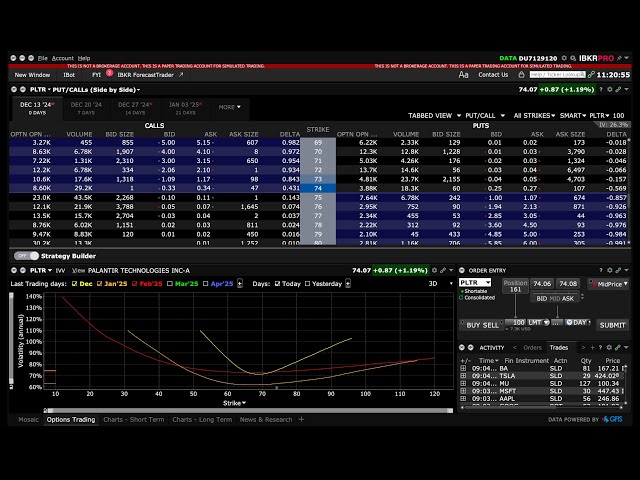Select the Consolidated radio option
This screenshot has height=480, width=640.
[x=462, y=298]
